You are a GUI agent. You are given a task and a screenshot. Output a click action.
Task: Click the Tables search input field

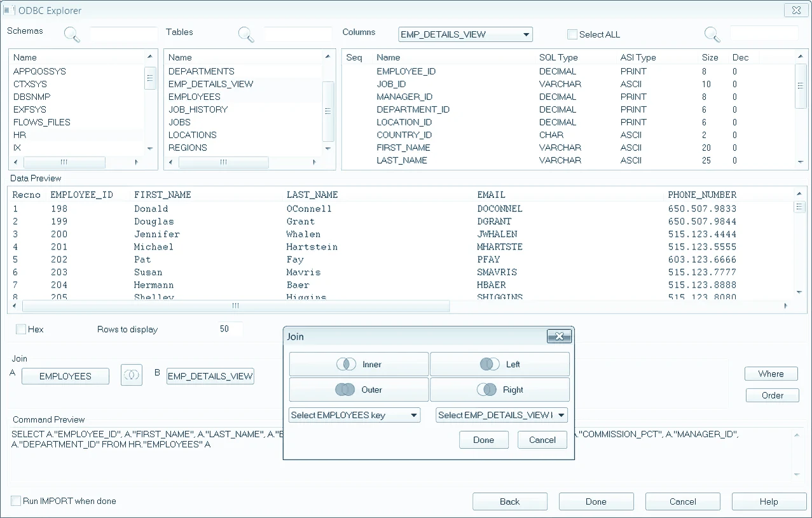click(x=298, y=34)
